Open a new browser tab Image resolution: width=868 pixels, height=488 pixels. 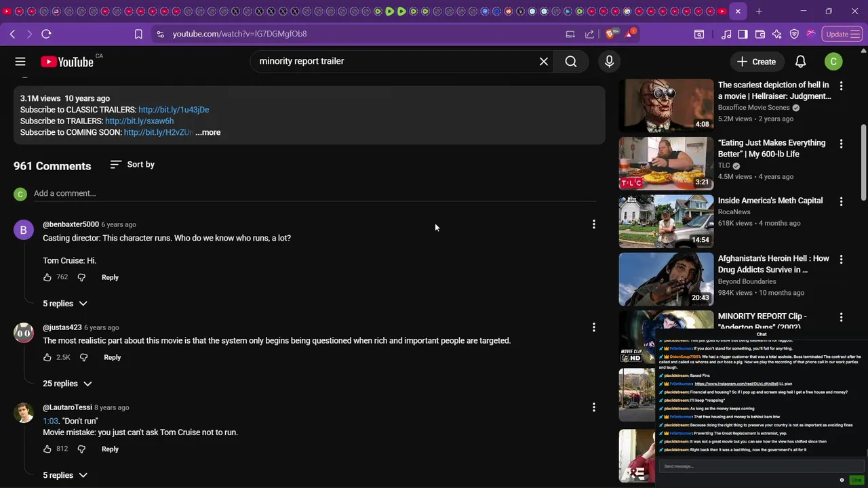click(x=759, y=11)
